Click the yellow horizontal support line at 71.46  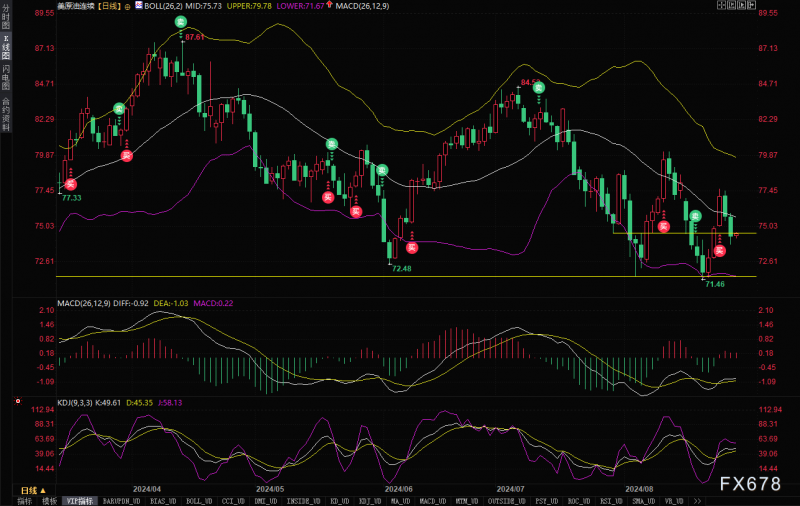[x=406, y=276]
